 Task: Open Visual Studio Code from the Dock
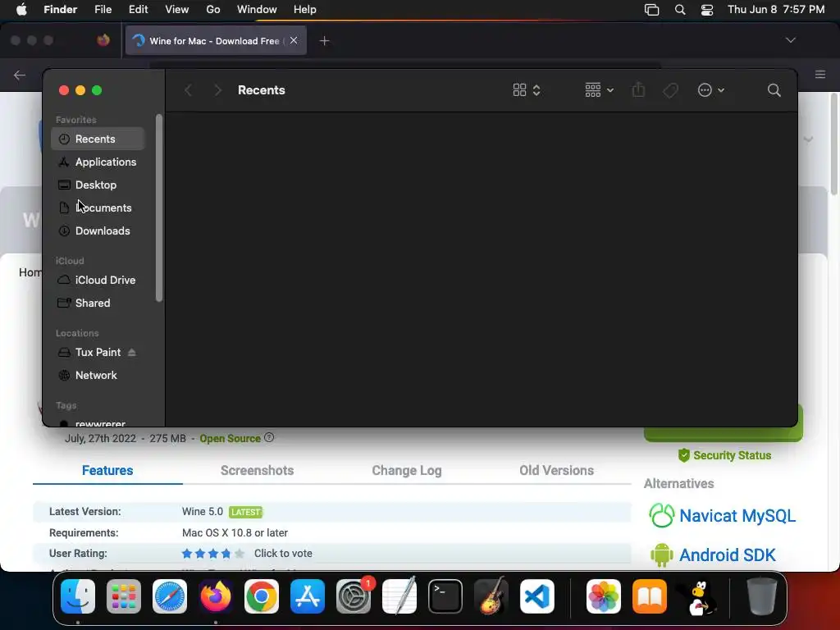[537, 596]
